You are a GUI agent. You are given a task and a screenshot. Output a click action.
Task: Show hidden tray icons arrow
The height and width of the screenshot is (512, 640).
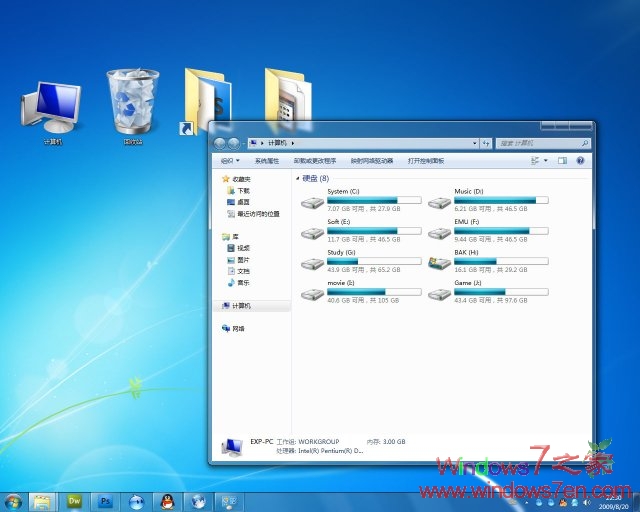pos(526,503)
